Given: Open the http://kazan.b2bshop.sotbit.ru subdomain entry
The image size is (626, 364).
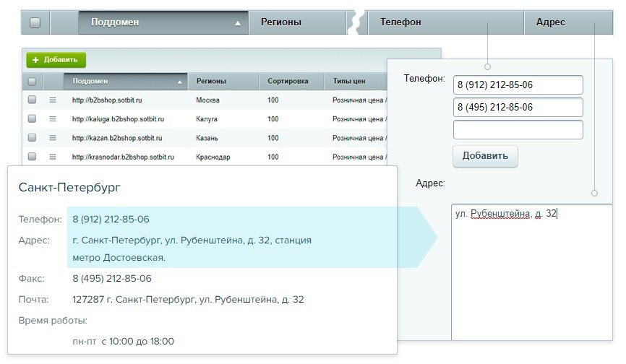Looking at the screenshot, I should [x=117, y=138].
